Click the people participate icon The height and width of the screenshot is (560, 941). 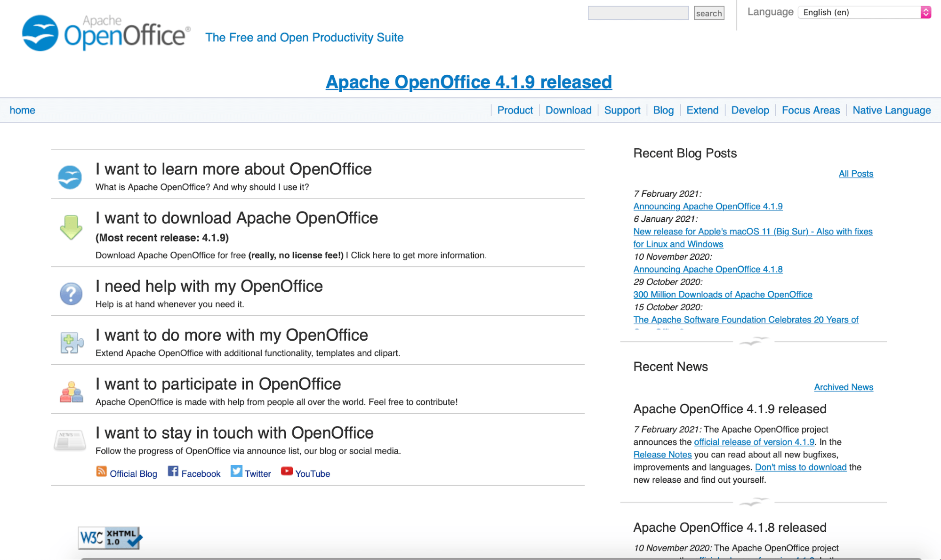[71, 392]
